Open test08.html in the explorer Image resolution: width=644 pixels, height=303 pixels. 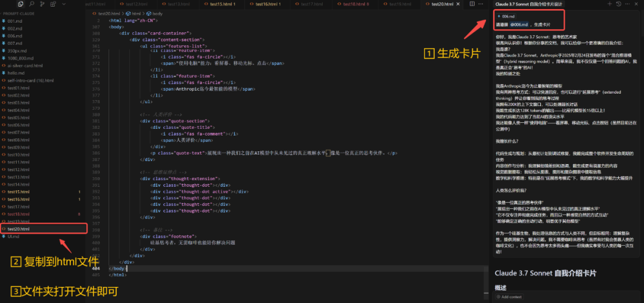coord(43,140)
